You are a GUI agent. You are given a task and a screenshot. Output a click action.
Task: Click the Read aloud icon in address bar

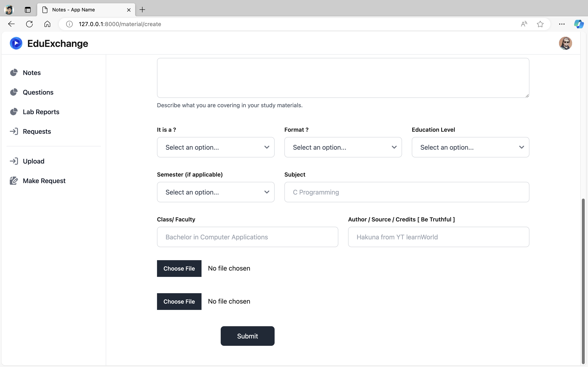[524, 24]
